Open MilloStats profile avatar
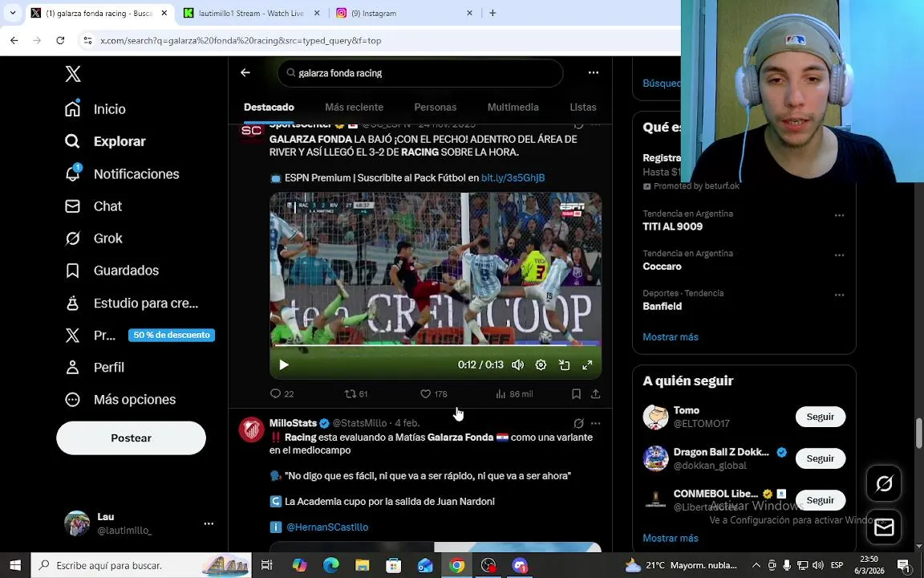Viewport: 924px width, 578px height. click(252, 429)
